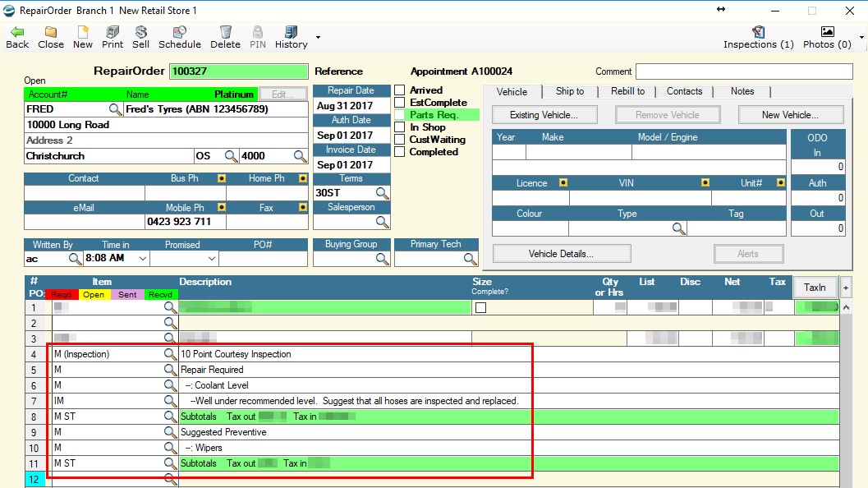The height and width of the screenshot is (488, 868).
Task: Click the New Vehicle... button
Action: click(791, 115)
